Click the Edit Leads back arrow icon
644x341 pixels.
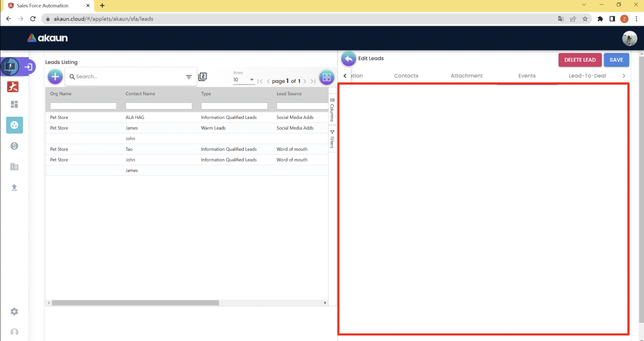click(x=348, y=59)
